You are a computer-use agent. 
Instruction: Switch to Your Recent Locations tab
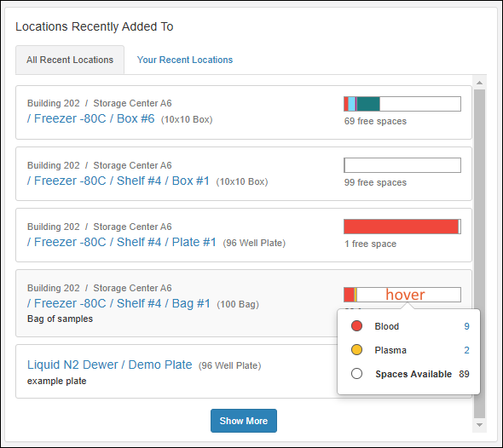click(185, 60)
